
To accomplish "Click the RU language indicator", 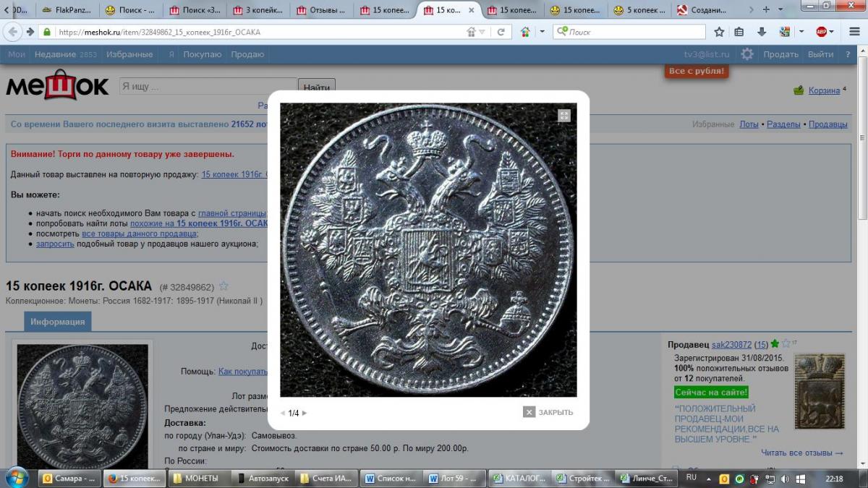I will 692,478.
